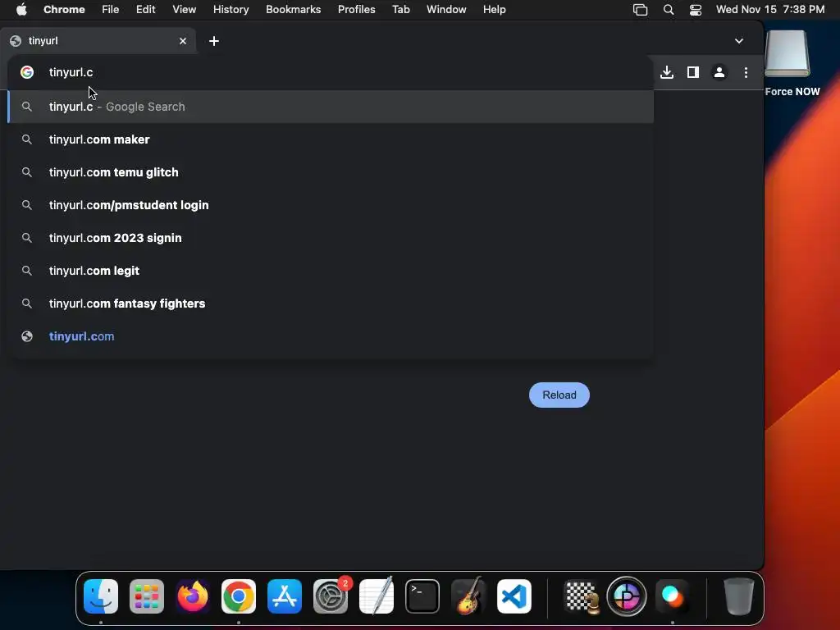
Task: Open TextEdit from the Dock
Action: tap(376, 596)
